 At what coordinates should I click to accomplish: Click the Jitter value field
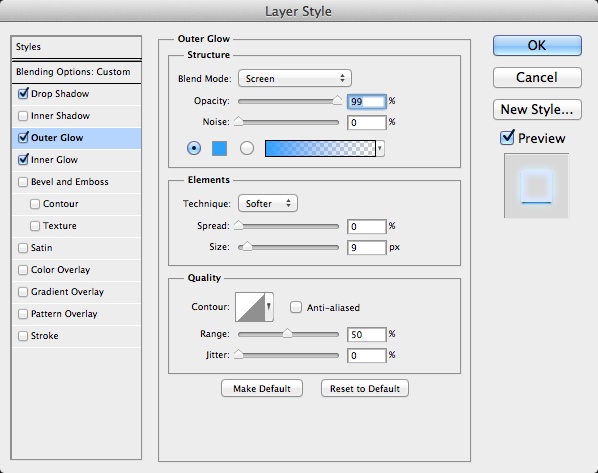367,355
